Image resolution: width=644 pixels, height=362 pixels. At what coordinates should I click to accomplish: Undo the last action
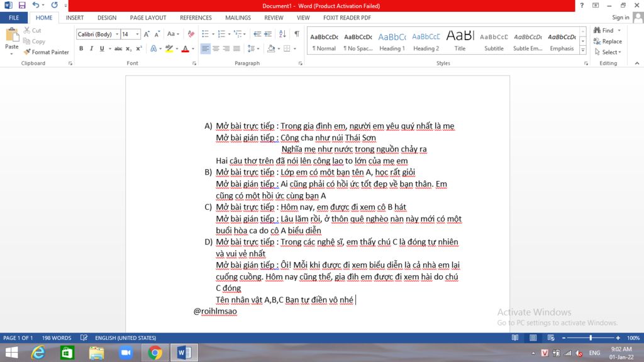tap(36, 5)
